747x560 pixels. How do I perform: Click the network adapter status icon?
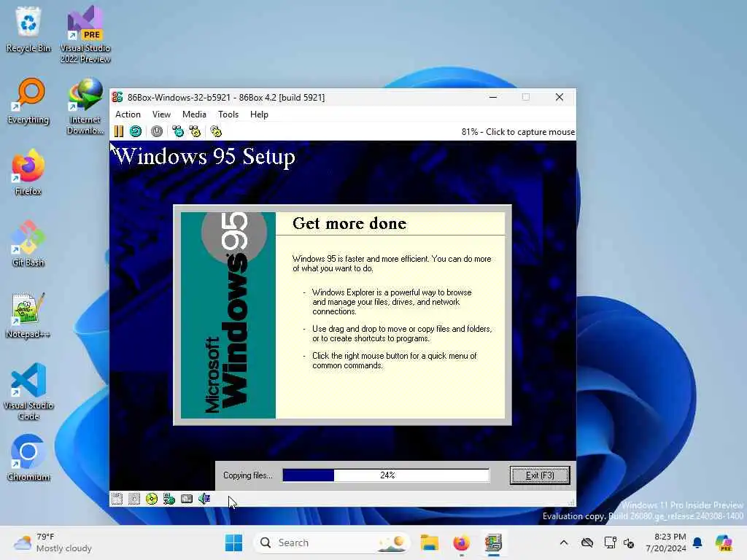pos(169,499)
